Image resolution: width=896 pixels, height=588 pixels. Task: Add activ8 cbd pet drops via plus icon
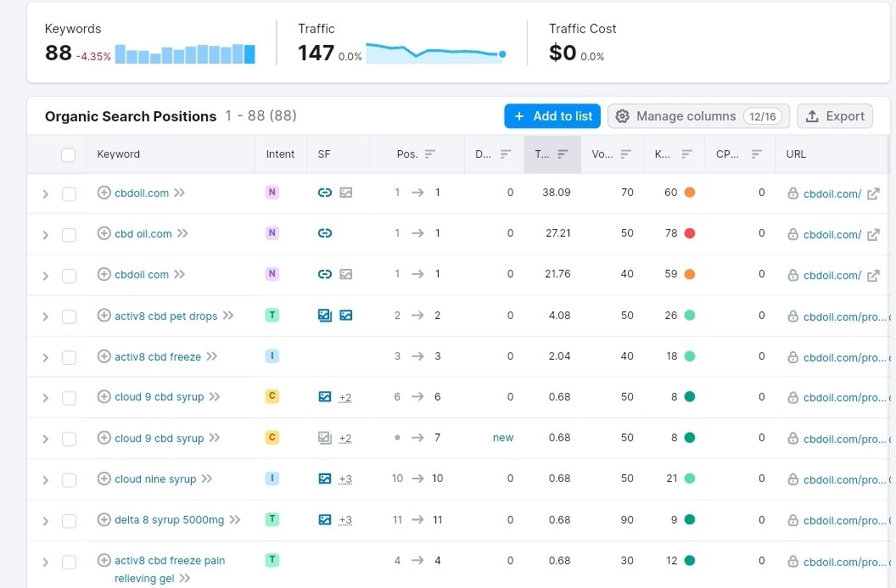tap(104, 316)
